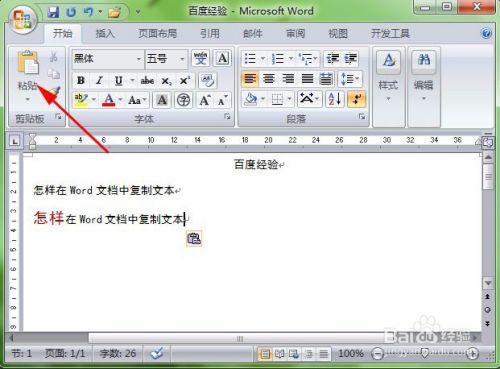Click the Copy icon

(x=54, y=74)
